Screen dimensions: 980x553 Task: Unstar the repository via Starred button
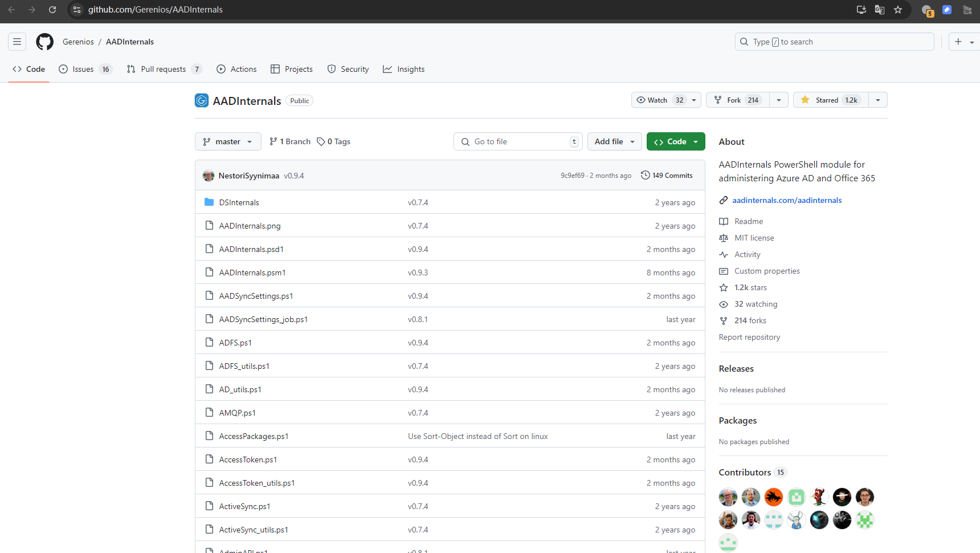coord(831,100)
